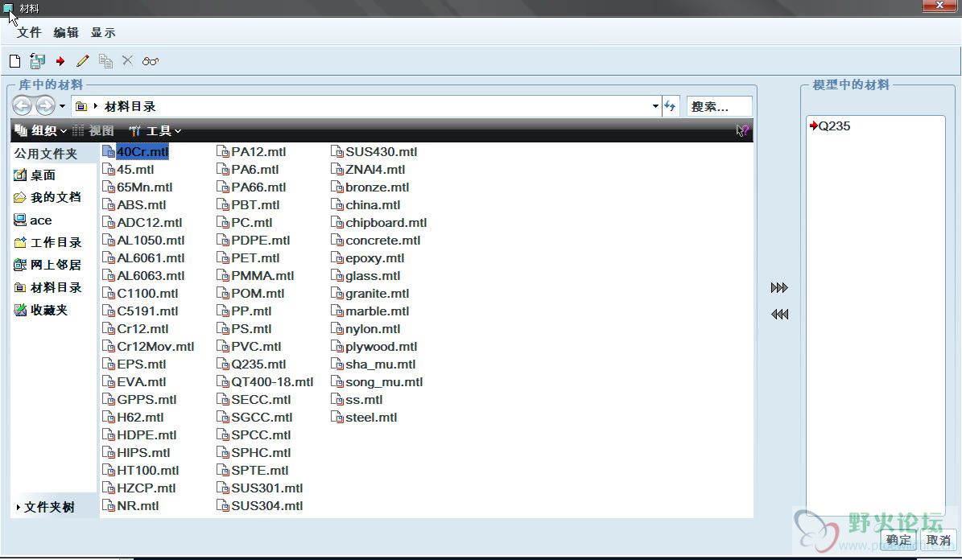
Task: Select the NR.mtl file
Action: (x=130, y=506)
